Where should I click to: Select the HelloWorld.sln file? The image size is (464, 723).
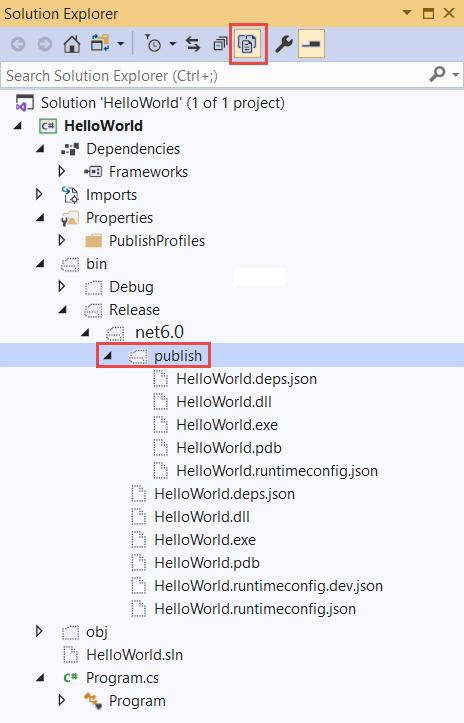pos(134,655)
